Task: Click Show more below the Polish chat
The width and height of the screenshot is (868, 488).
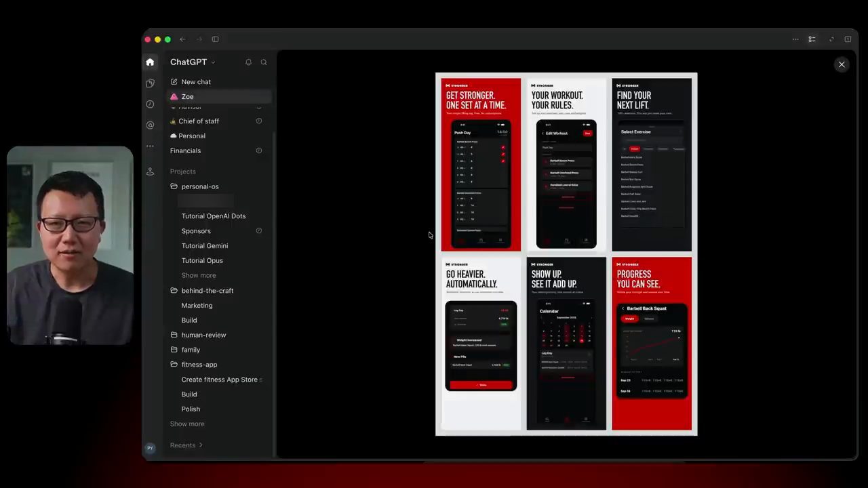Action: 187,424
